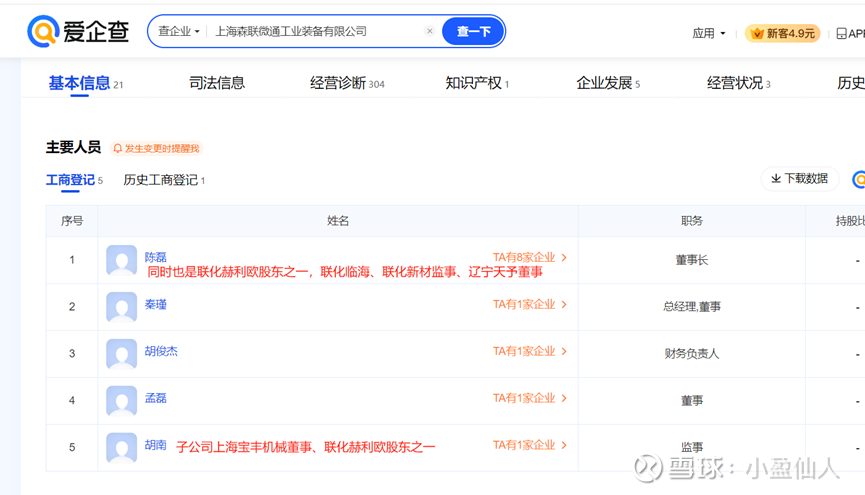The width and height of the screenshot is (865, 495).
Task: Click the 爱企查 logo icon
Action: pos(43,31)
